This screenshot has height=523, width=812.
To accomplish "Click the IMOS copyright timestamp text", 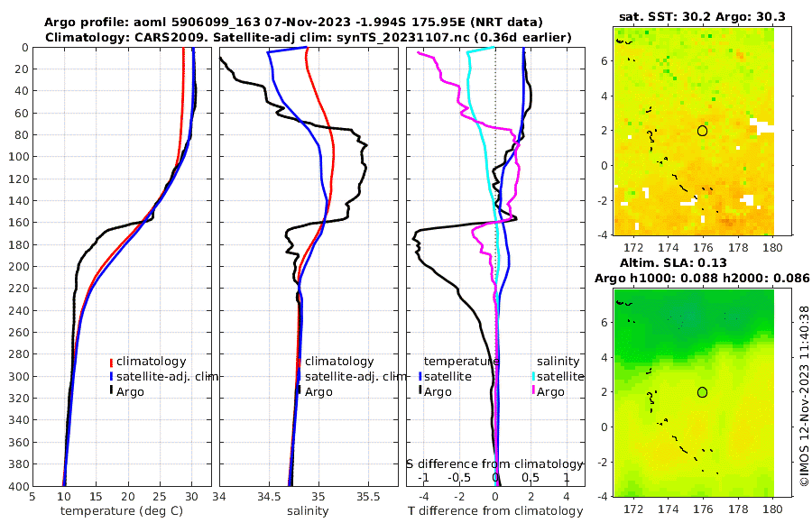I will (804, 396).
